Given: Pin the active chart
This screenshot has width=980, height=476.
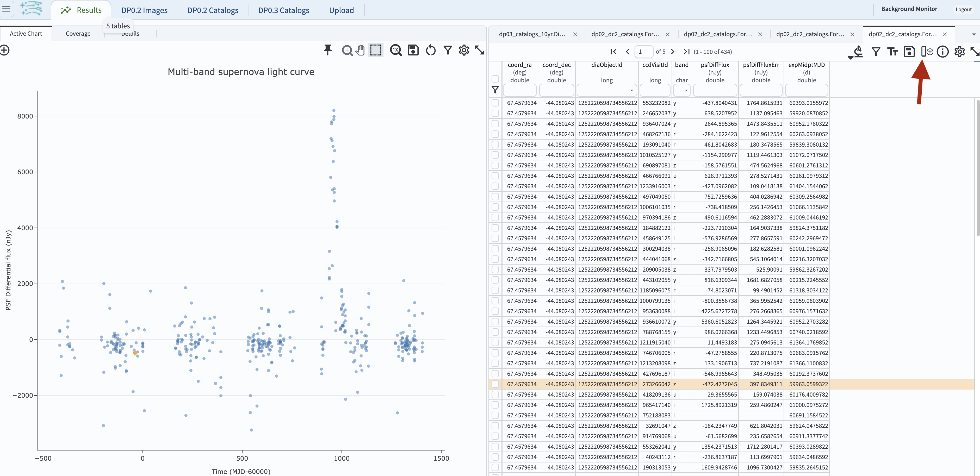Looking at the screenshot, I should point(327,50).
